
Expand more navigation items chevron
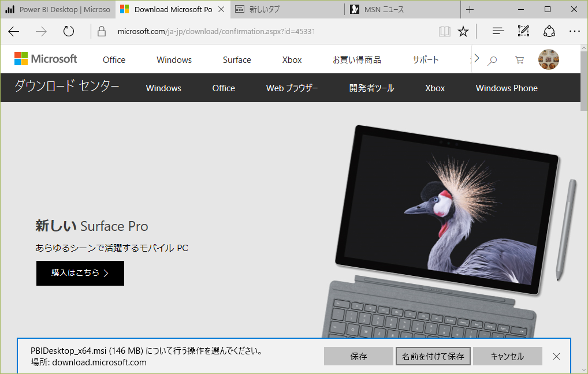pos(477,58)
